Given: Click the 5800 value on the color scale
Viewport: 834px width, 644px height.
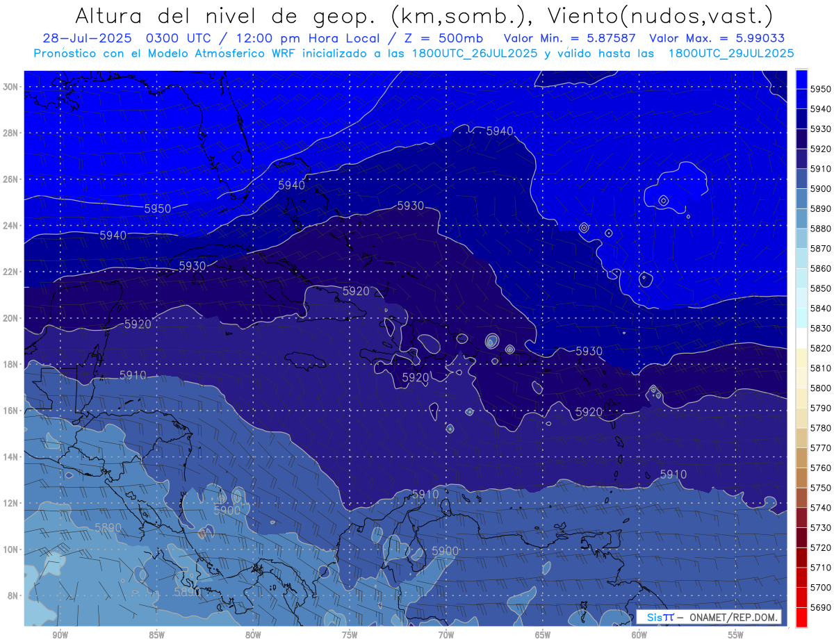Looking at the screenshot, I should [821, 388].
